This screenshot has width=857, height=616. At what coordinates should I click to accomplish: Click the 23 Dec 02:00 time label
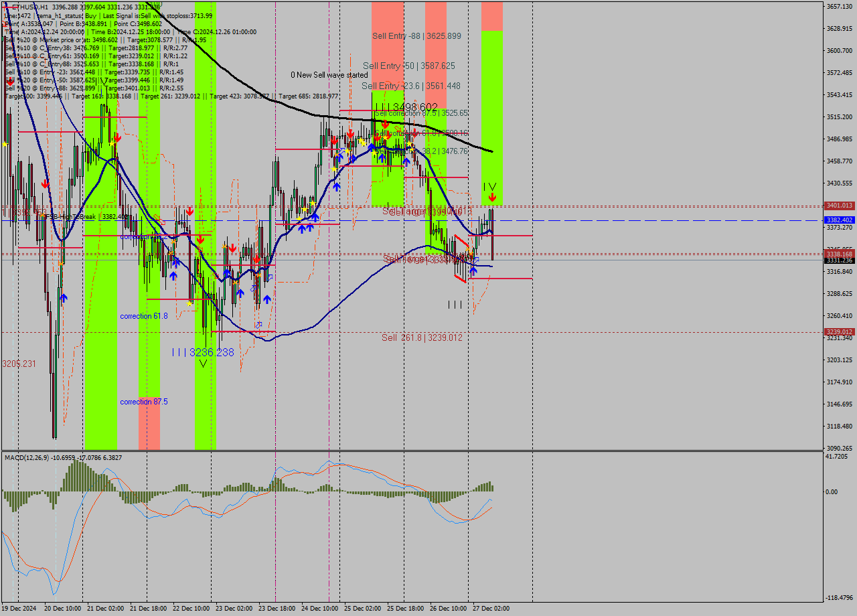point(234,609)
